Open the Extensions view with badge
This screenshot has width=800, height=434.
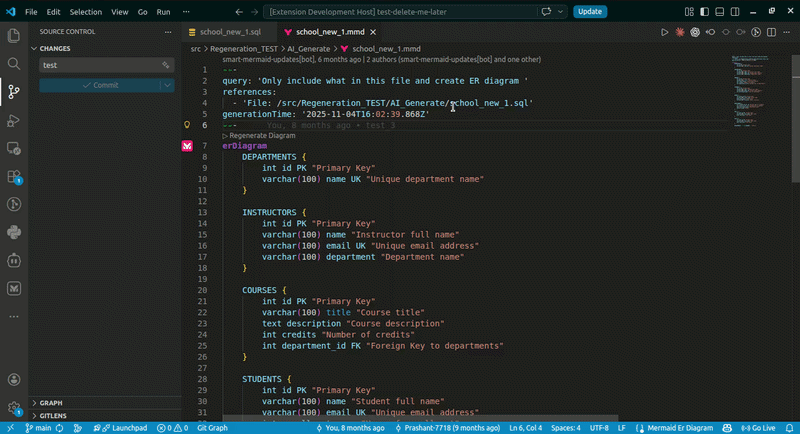[14, 176]
